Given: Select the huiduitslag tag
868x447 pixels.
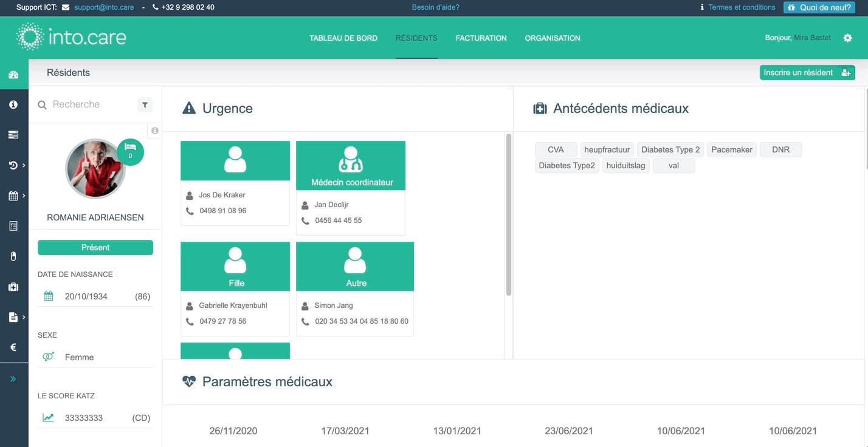Looking at the screenshot, I should [626, 165].
